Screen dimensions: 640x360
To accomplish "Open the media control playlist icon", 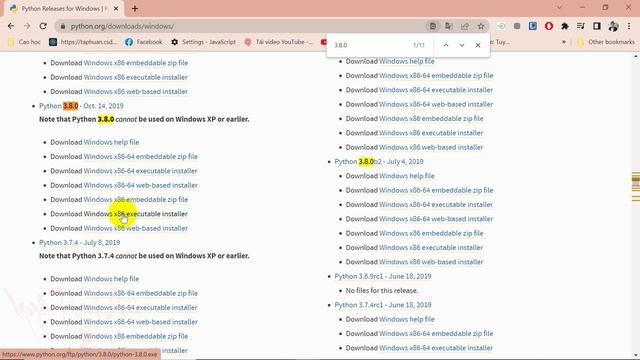I will click(x=581, y=26).
